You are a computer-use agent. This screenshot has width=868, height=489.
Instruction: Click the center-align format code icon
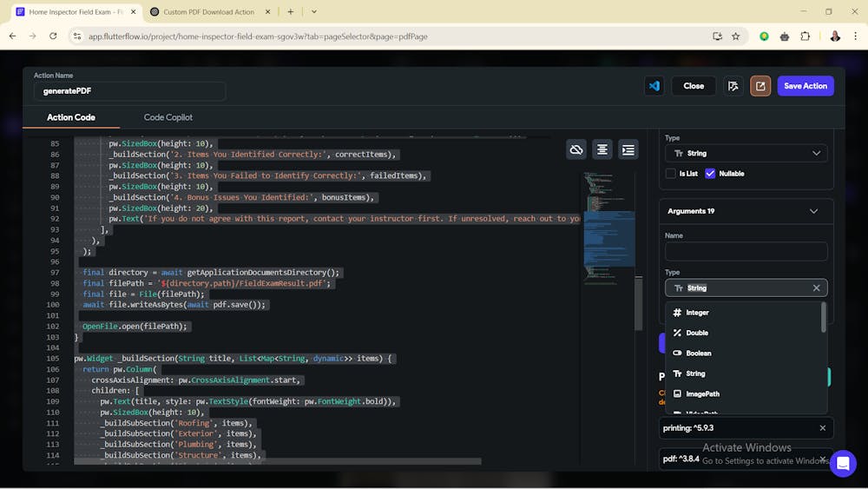[x=602, y=149]
